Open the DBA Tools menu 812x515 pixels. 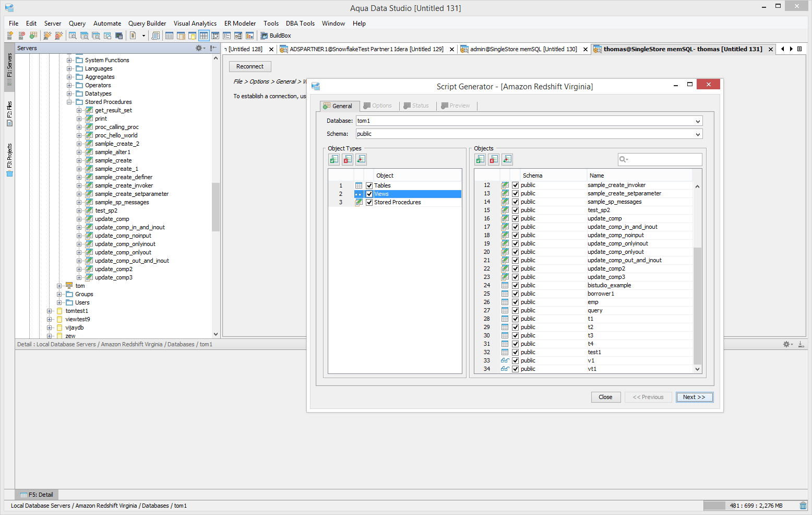pyautogui.click(x=300, y=24)
